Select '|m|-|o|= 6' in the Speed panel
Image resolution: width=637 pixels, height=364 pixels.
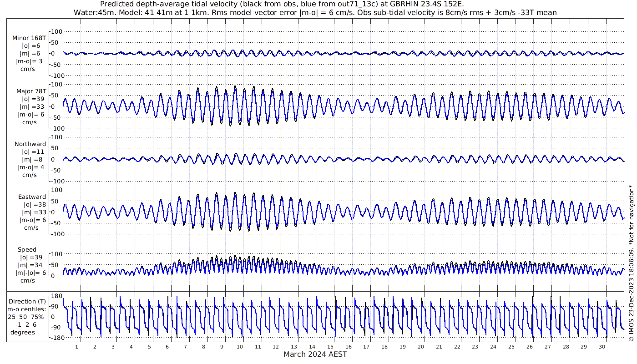pyautogui.click(x=31, y=273)
